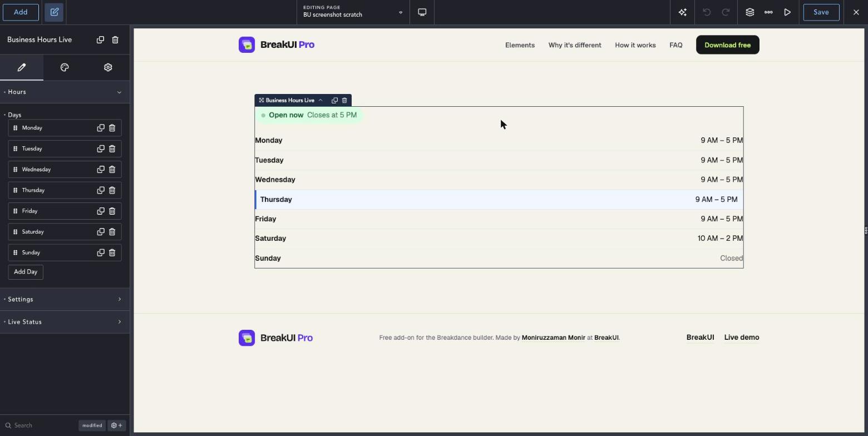868x436 pixels.
Task: Duplicate the Wednesday day item
Action: tap(101, 170)
